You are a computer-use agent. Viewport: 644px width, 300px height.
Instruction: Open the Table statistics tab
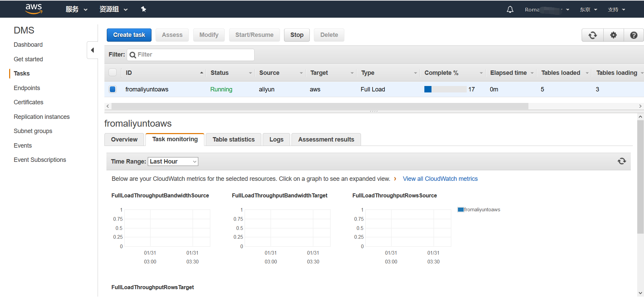[234, 140]
